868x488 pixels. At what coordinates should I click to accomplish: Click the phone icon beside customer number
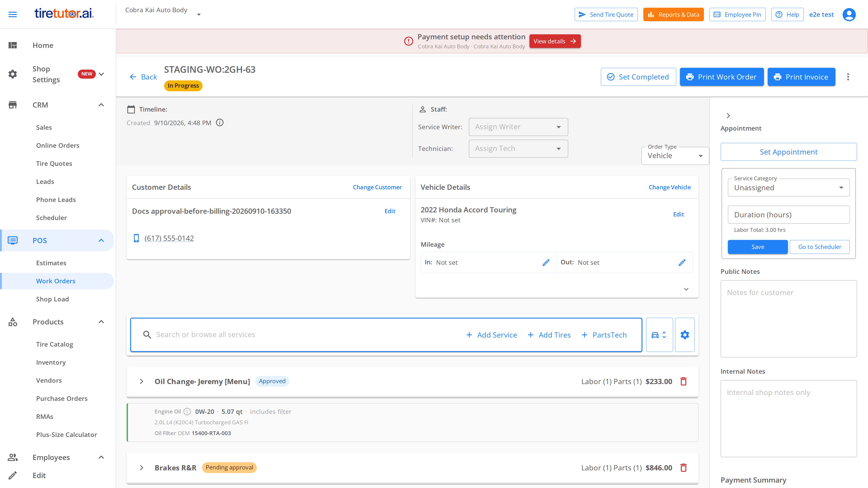[136, 238]
